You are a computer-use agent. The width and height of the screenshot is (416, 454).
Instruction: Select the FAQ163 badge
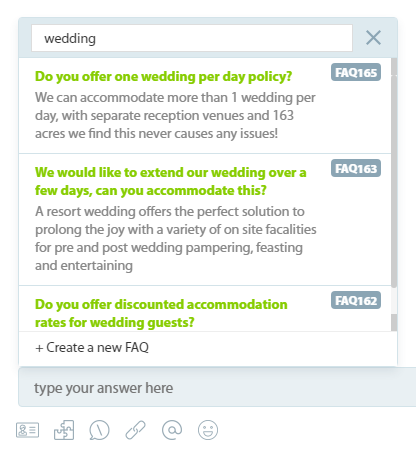click(356, 168)
